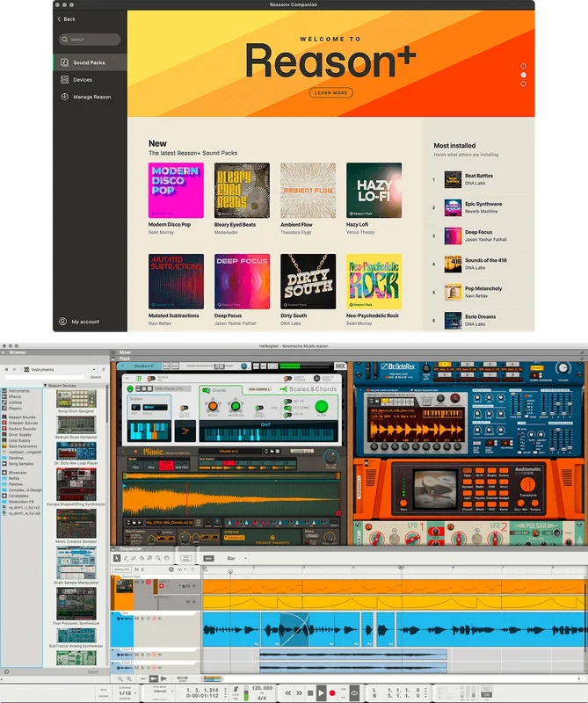Image resolution: width=588 pixels, height=703 pixels.
Task: Select Players in the browser locations list
Action: (15, 409)
